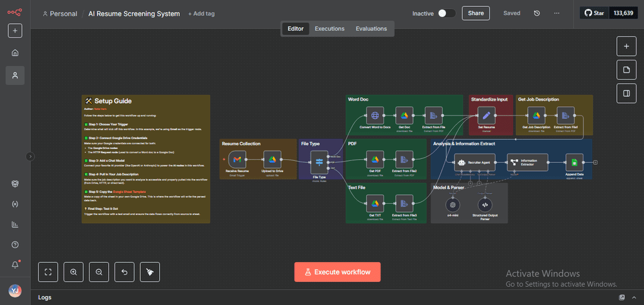Image resolution: width=644 pixels, height=305 pixels.
Task: Open the Variables (x) sidebar icon
Action: pyautogui.click(x=15, y=204)
